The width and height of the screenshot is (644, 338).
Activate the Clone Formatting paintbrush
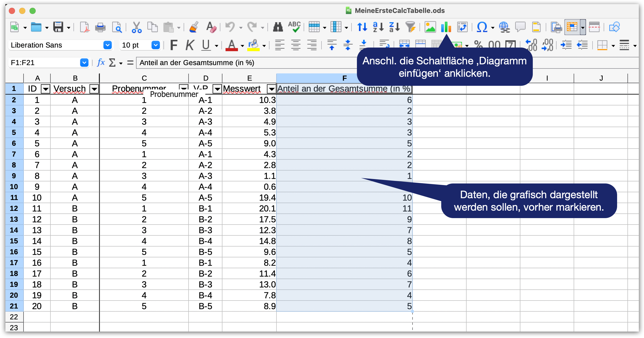click(x=193, y=27)
